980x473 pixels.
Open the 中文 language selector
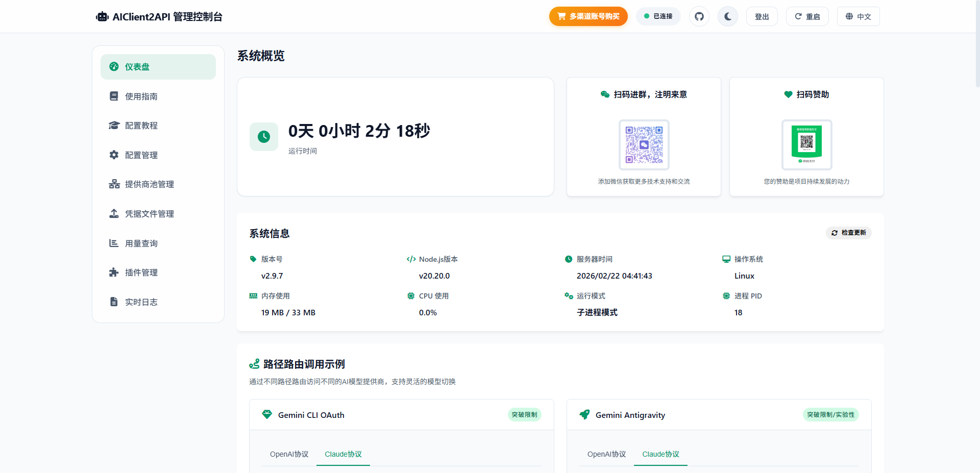tap(858, 16)
